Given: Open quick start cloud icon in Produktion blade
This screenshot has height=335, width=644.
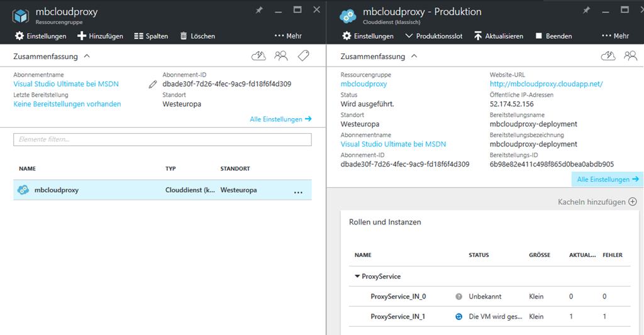Looking at the screenshot, I should [x=608, y=56].
